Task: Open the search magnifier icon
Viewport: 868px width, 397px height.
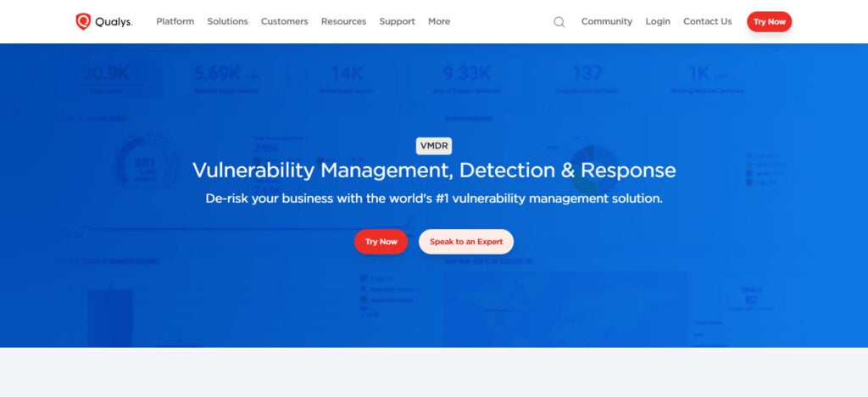Action: (559, 22)
